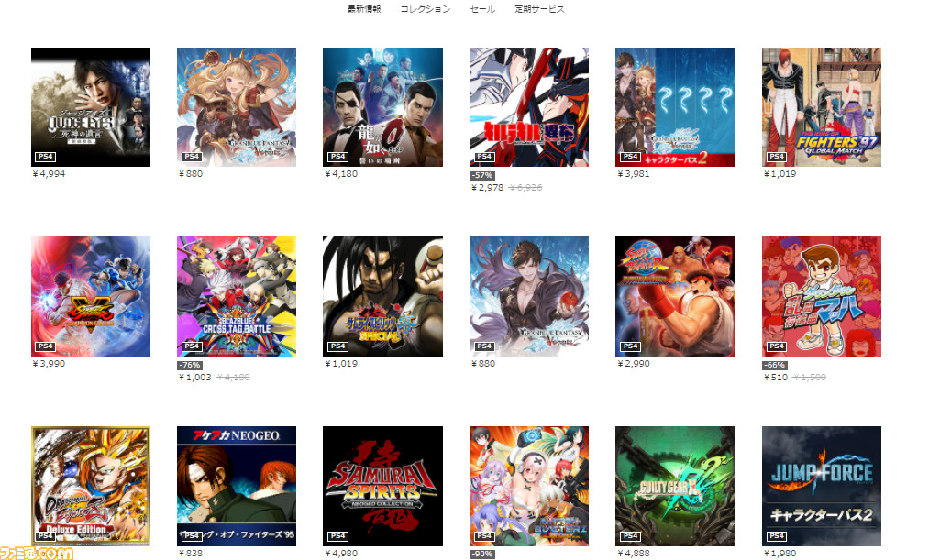The width and height of the screenshot is (940, 560).
Task: Click the ¥510 sale price under Kunio-kun
Action: (776, 378)
